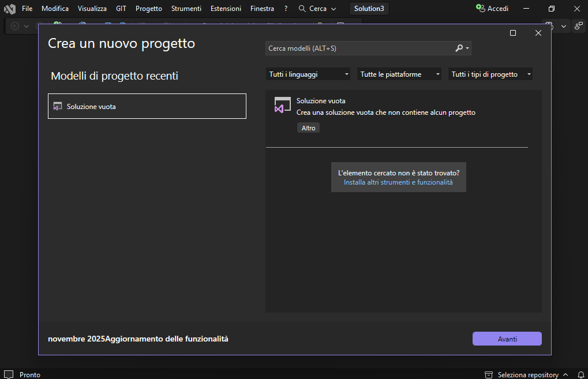Viewport: 588px width, 379px height.
Task: Open the Visualizza menu
Action: pyautogui.click(x=92, y=9)
